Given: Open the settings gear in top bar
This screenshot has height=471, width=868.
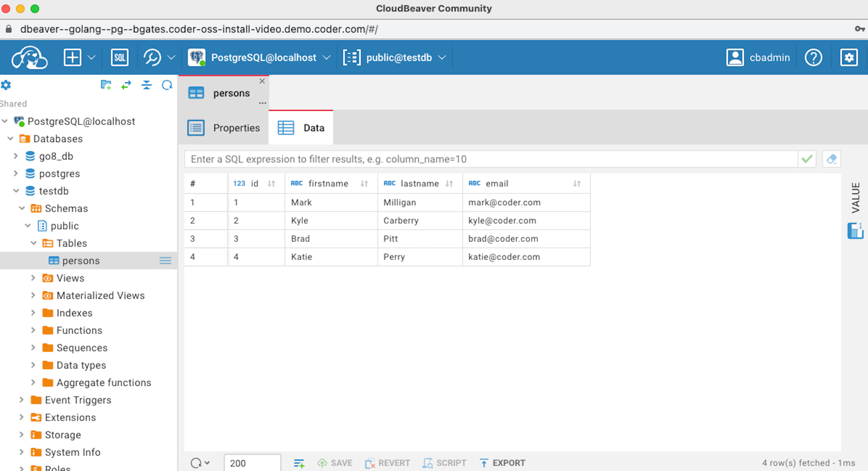Looking at the screenshot, I should point(849,58).
